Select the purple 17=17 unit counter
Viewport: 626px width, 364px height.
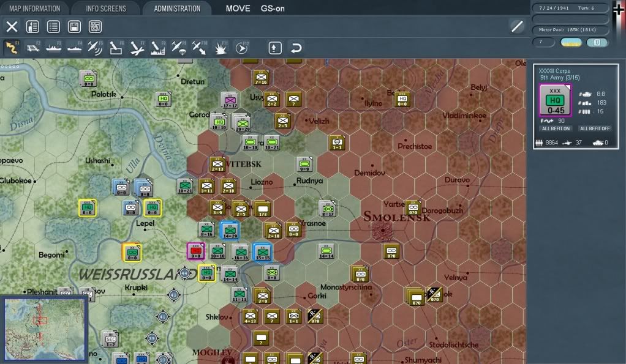pyautogui.click(x=230, y=101)
